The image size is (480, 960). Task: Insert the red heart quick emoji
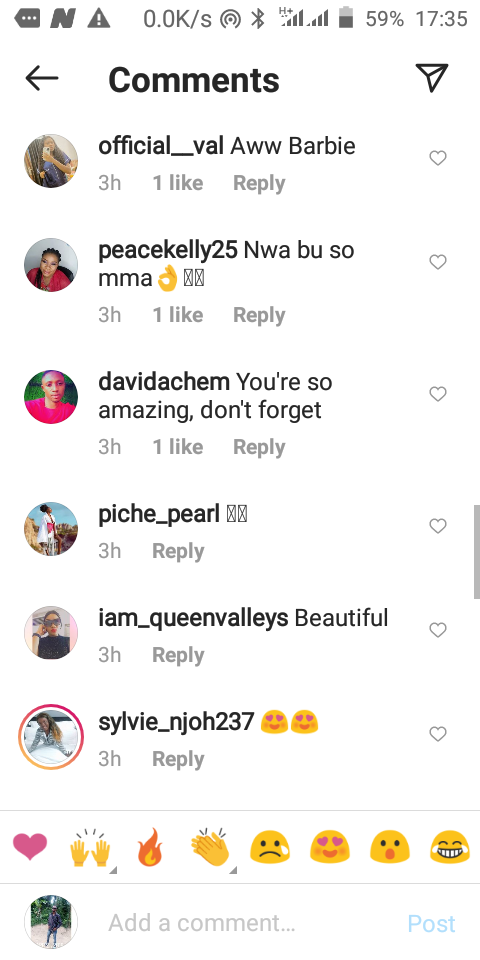coord(30,847)
